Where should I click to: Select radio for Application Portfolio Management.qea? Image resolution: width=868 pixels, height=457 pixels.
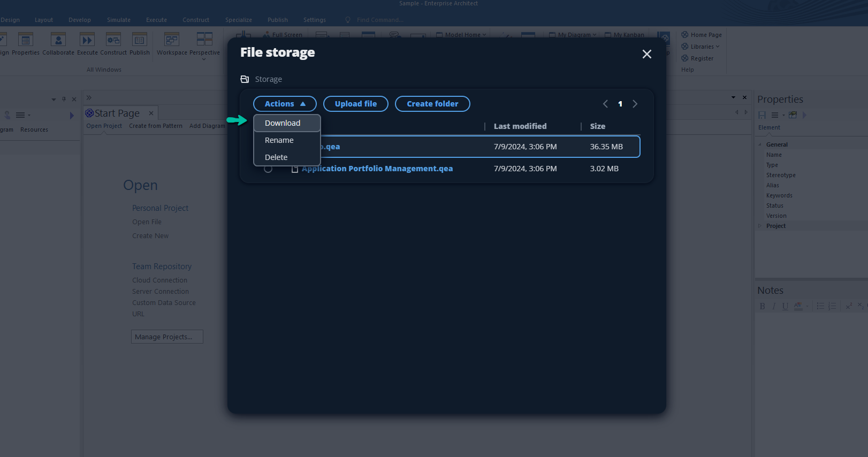(x=268, y=169)
